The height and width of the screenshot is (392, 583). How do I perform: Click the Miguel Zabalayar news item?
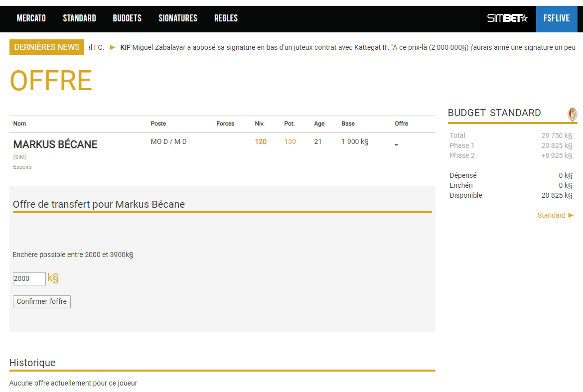coord(349,47)
